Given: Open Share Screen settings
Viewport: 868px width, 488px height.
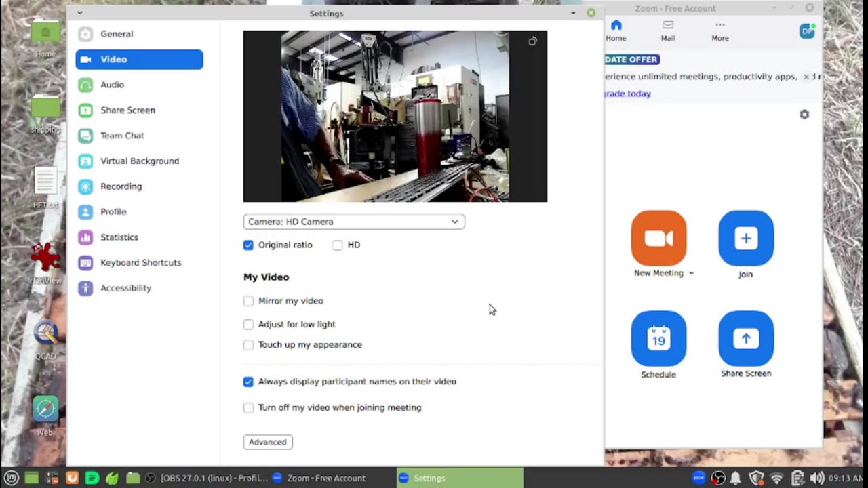Looking at the screenshot, I should coord(139,110).
